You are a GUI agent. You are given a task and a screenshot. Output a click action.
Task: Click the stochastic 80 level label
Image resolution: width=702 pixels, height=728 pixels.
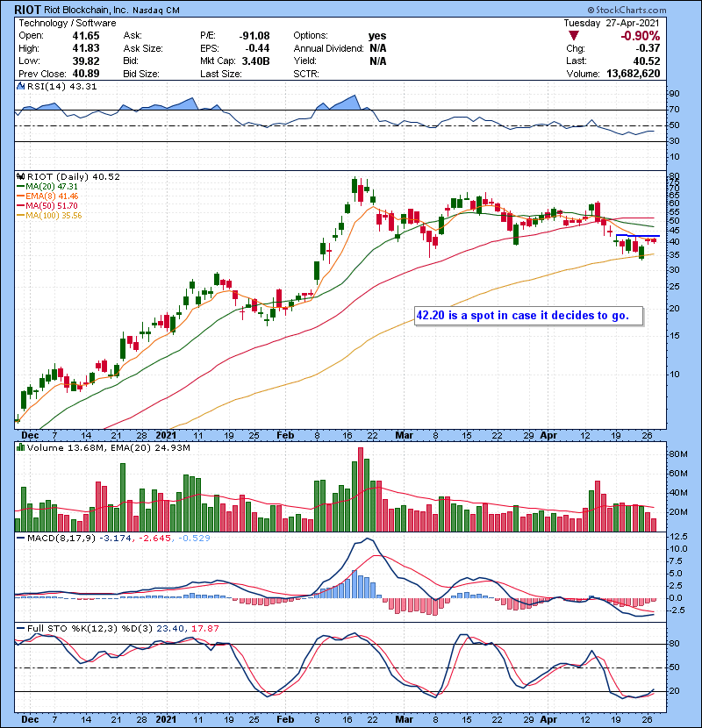[674, 644]
